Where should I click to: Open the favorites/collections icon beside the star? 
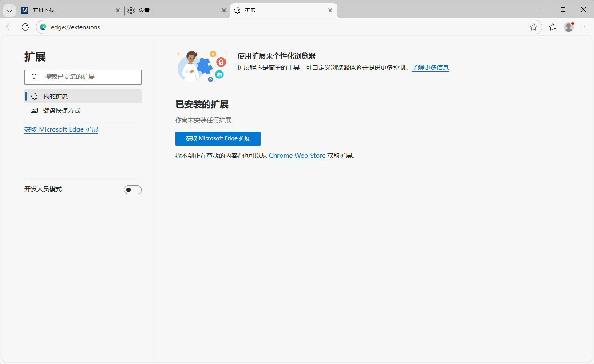pos(552,27)
